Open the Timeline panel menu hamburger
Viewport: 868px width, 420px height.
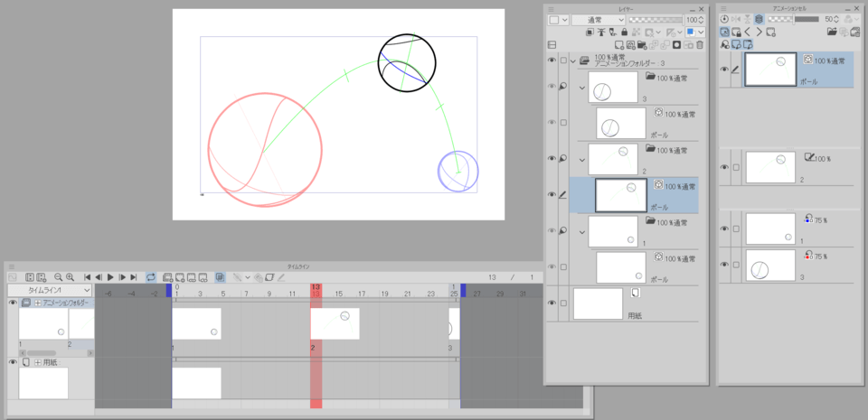(x=12, y=266)
